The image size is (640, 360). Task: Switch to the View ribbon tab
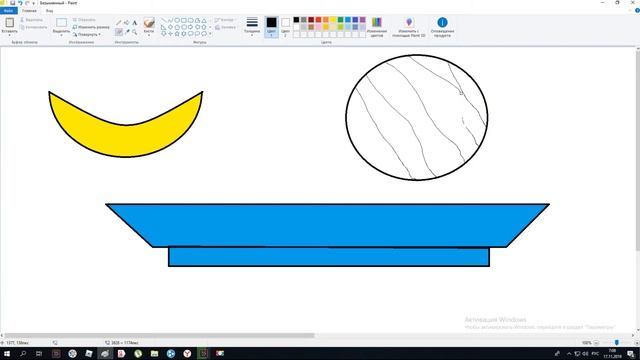click(49, 11)
